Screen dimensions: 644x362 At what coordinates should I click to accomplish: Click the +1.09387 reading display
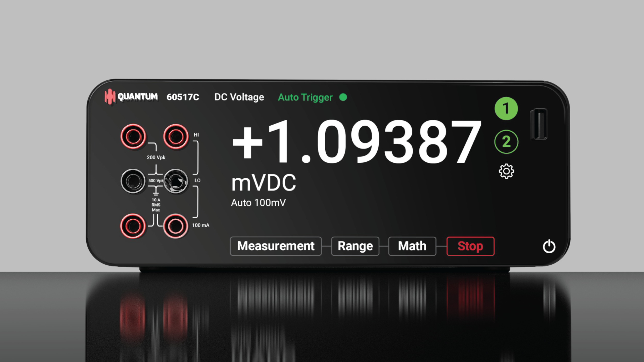pyautogui.click(x=357, y=142)
